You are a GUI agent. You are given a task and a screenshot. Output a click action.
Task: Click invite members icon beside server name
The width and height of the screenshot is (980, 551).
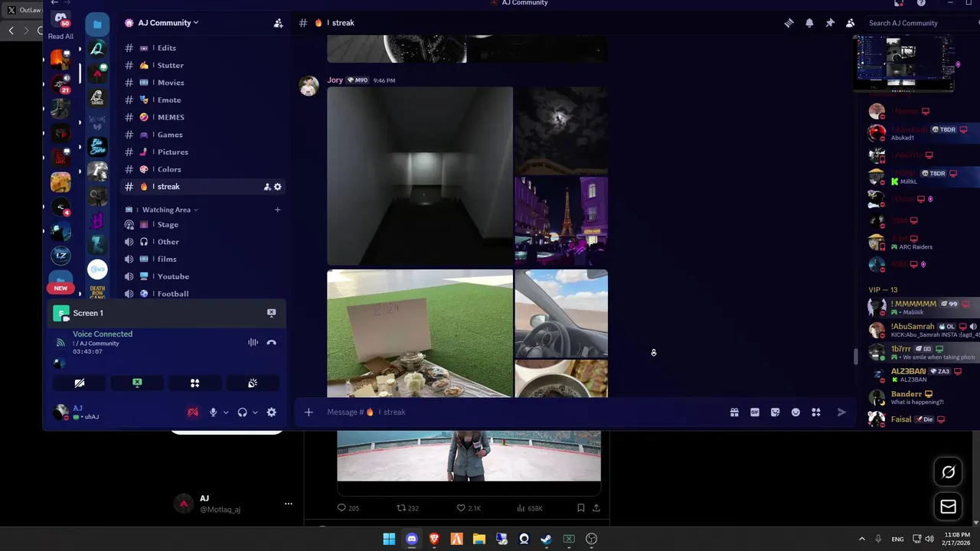point(278,23)
